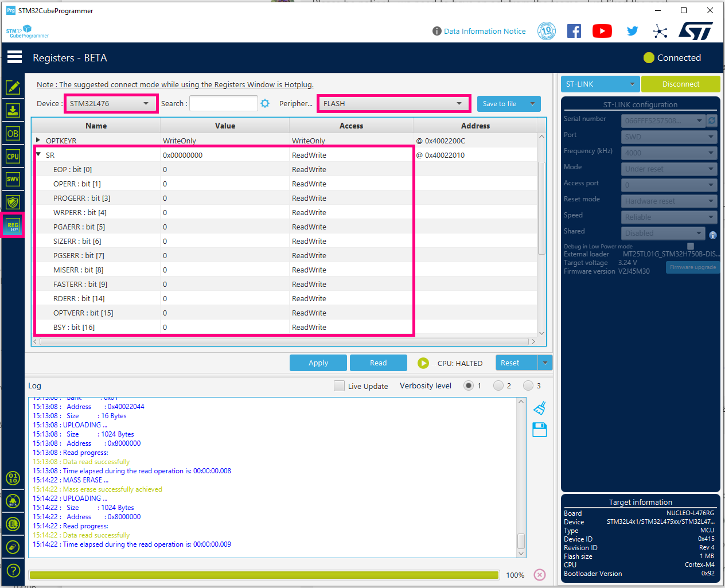
Task: Open the help panel via question mark icon
Action: (13, 570)
